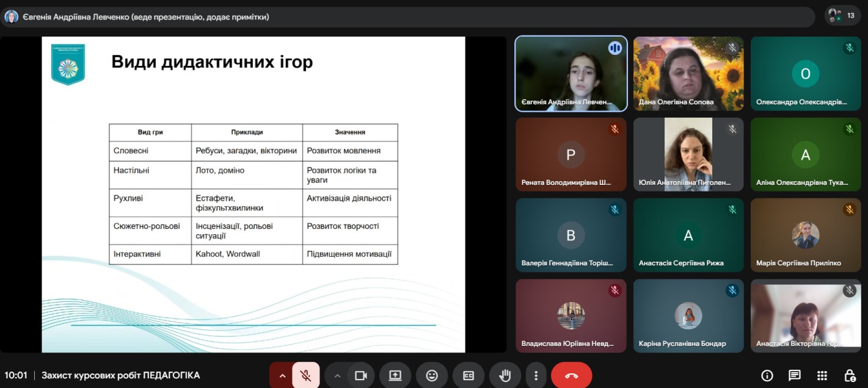This screenshot has width=868, height=388.
Task: Click the meeting title Захист курсових робіт
Action: click(120, 375)
